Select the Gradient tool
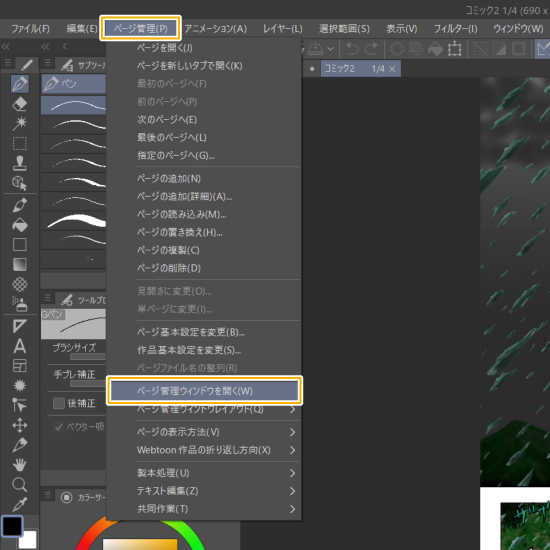Screen dimensions: 550x550 click(x=20, y=264)
